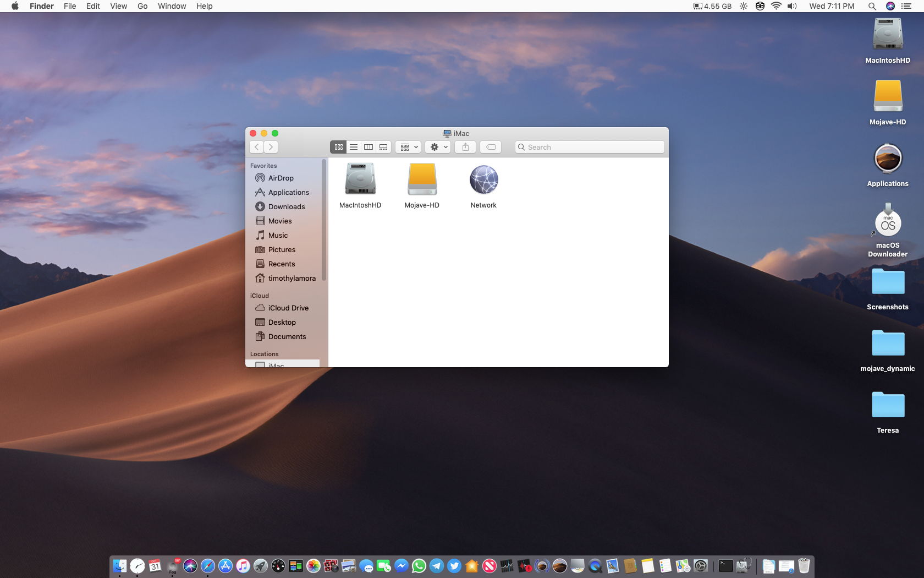Open the Edit Tags toolbar button
Screen dimensions: 924x578
[x=491, y=147]
